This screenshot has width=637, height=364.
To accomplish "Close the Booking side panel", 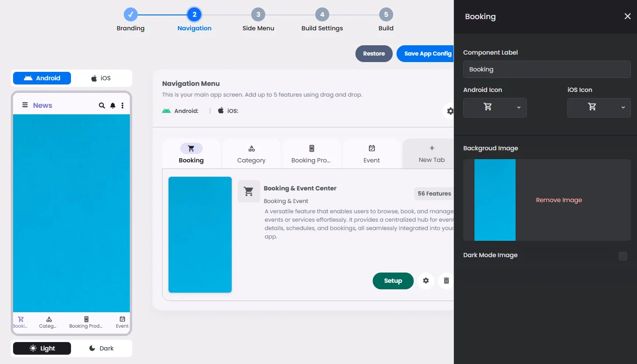I will 627,16.
